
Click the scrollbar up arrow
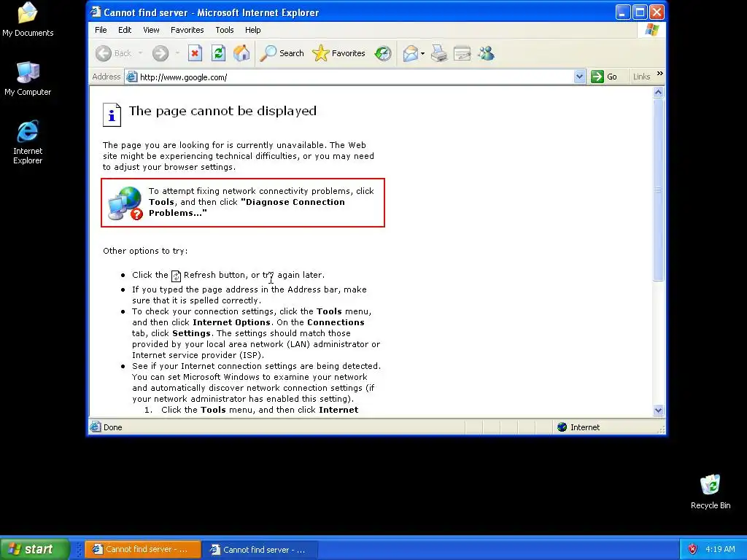click(659, 93)
